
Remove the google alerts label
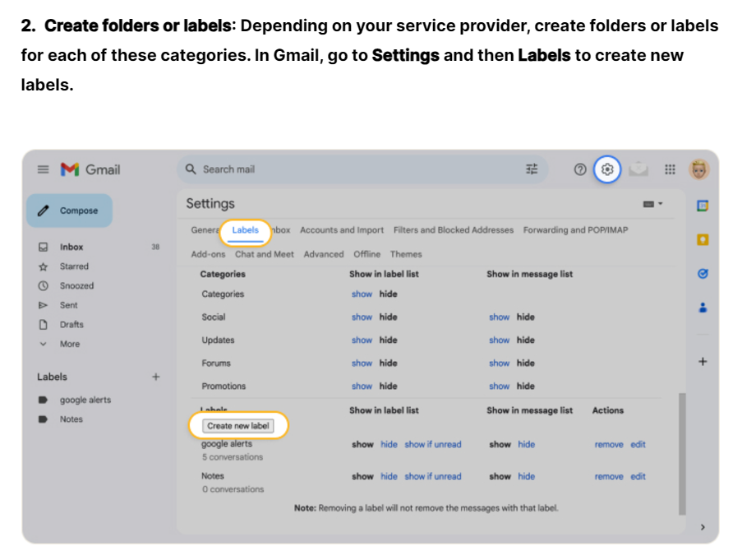[609, 444]
